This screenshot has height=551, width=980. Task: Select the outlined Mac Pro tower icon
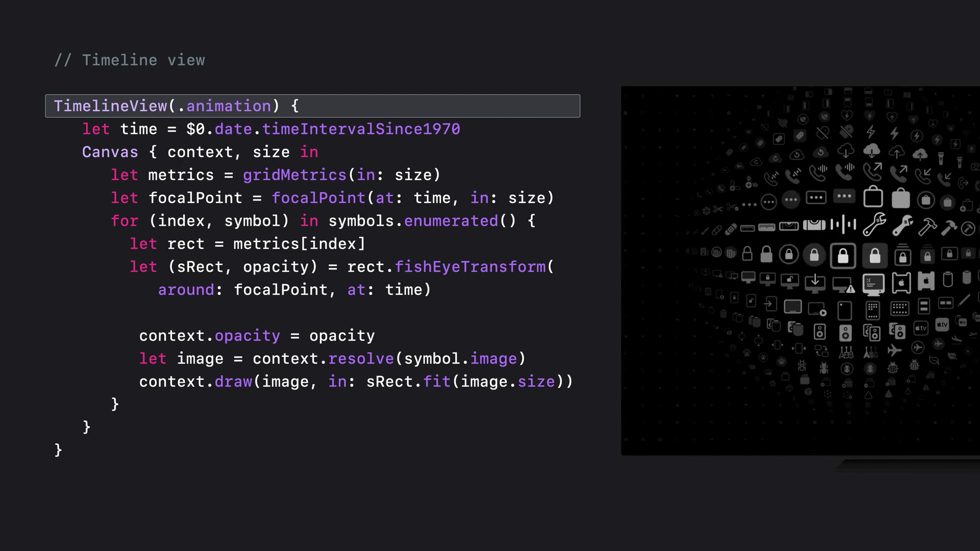tap(901, 283)
